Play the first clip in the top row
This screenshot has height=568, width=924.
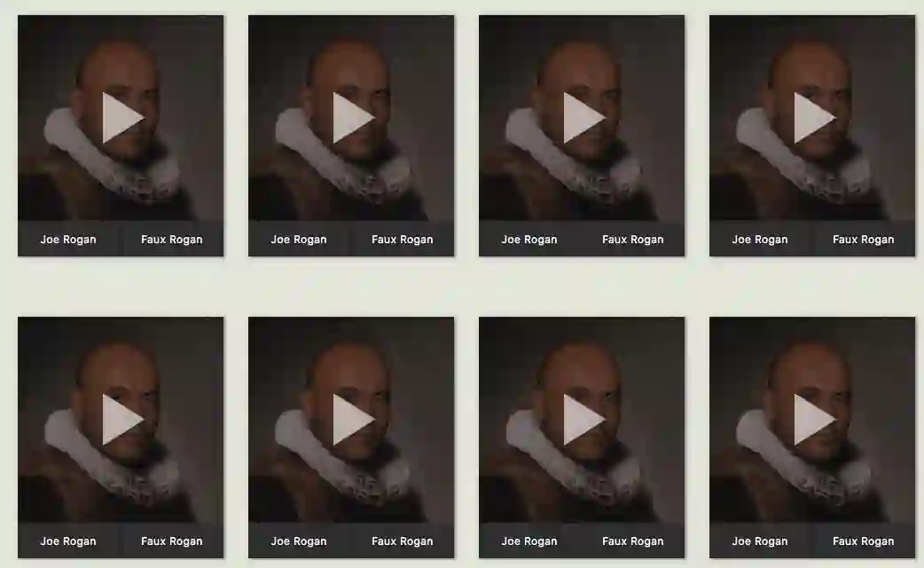(x=122, y=118)
